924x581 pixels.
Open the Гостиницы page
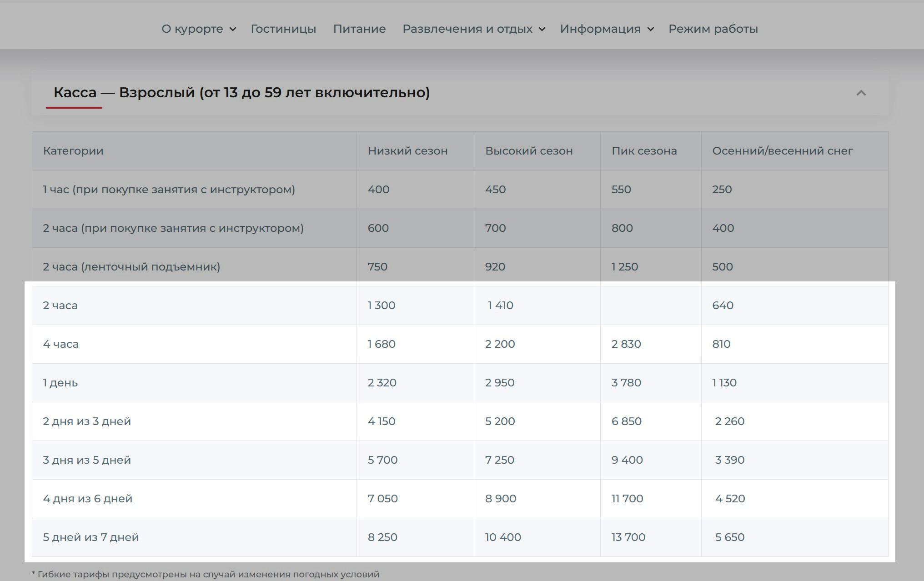pyautogui.click(x=283, y=29)
